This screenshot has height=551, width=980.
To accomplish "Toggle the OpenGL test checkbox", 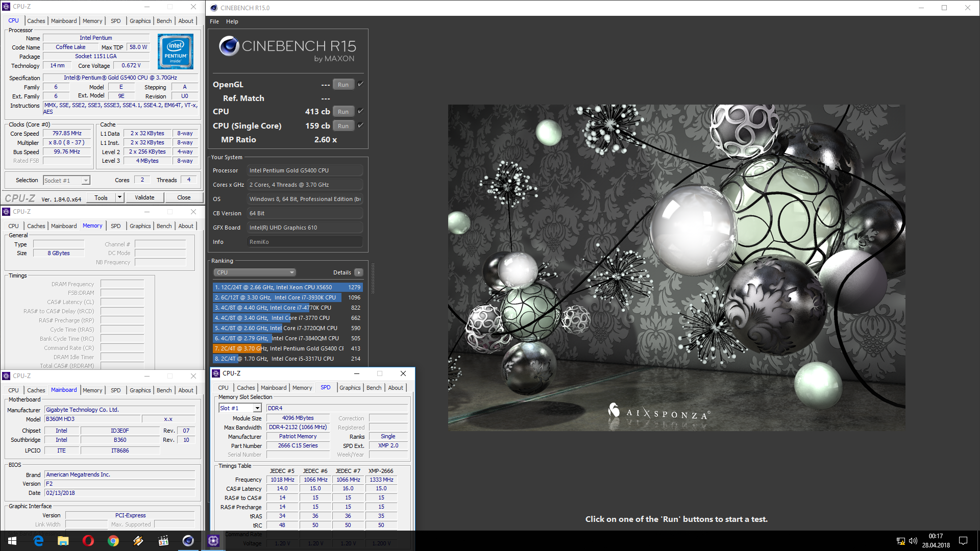I will pos(360,84).
